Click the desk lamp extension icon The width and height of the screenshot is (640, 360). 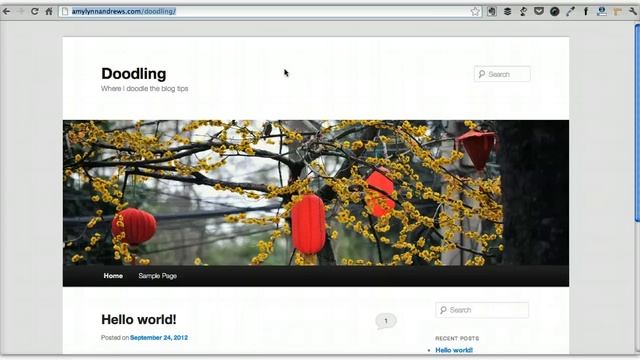click(523, 11)
